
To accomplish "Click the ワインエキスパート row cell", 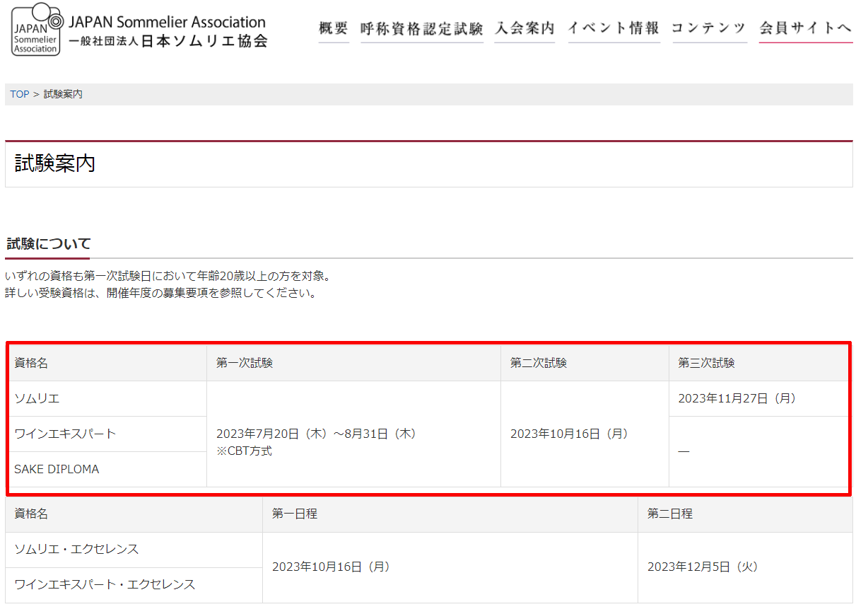I will point(106,434).
